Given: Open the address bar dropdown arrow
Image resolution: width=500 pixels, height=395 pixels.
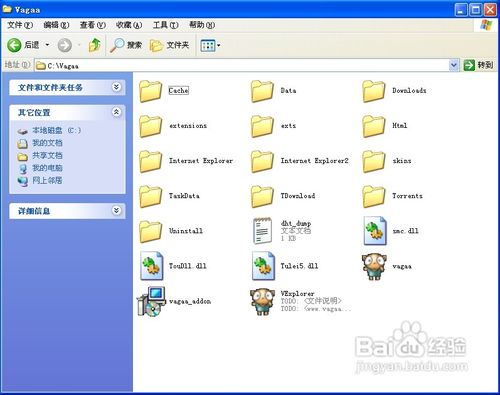Looking at the screenshot, I should tap(454, 65).
